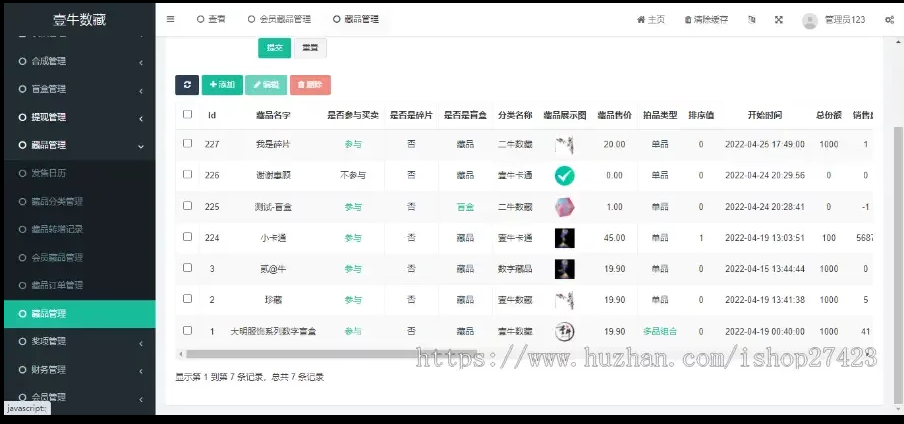Image resolution: width=904 pixels, height=424 pixels.
Task: Tick the checkbox for row Id 227
Action: pyautogui.click(x=187, y=144)
